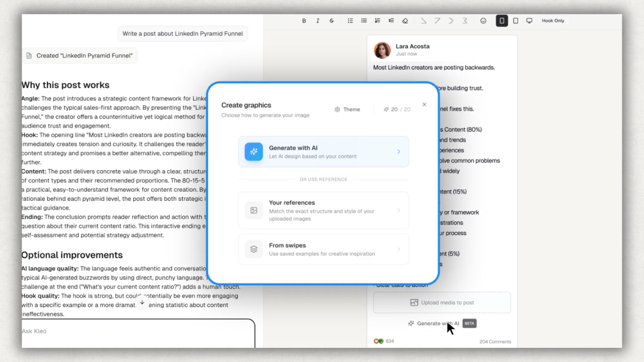Open the 204 Comments link
The height and width of the screenshot is (362, 644).
495,342
